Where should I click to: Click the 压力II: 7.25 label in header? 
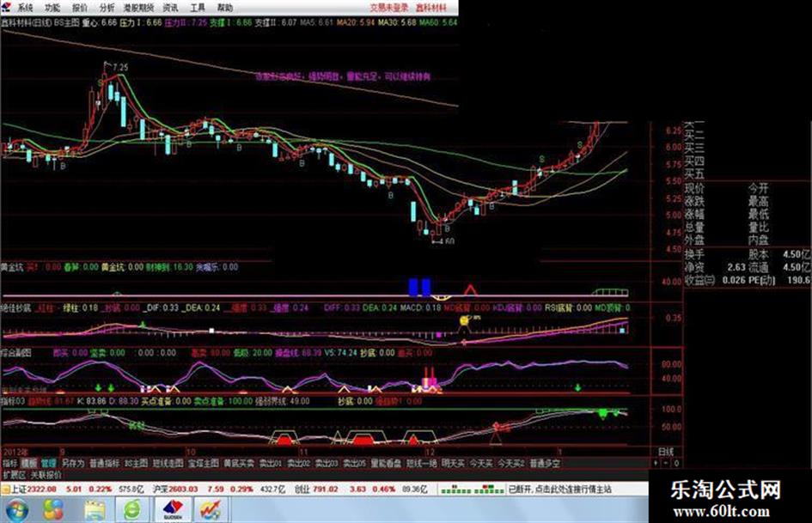point(186,22)
